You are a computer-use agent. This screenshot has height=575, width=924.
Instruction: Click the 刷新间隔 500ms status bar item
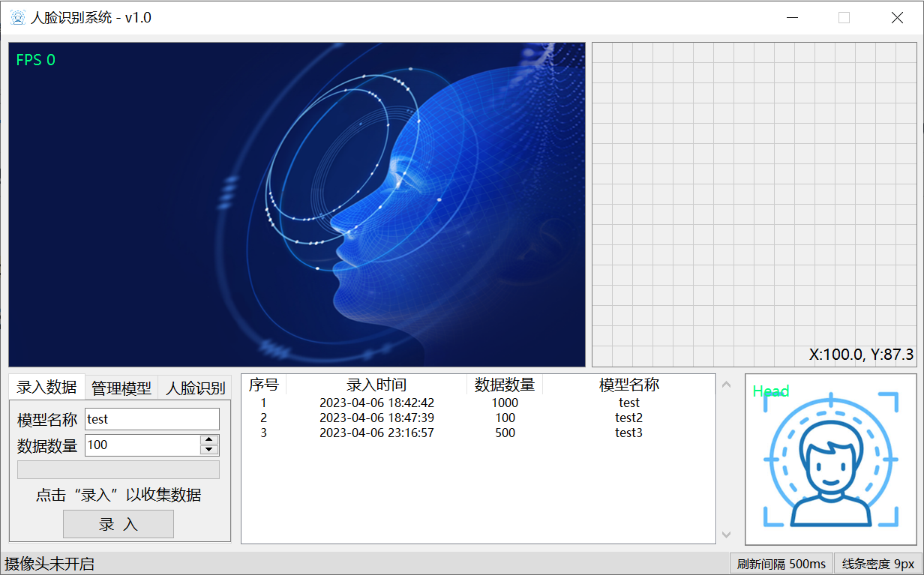point(781,563)
